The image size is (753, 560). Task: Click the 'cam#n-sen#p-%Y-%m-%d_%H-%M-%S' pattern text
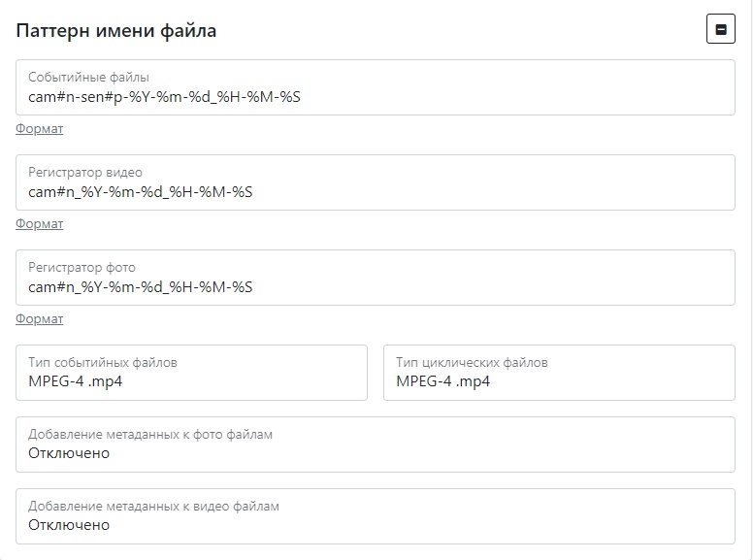[x=164, y=97]
